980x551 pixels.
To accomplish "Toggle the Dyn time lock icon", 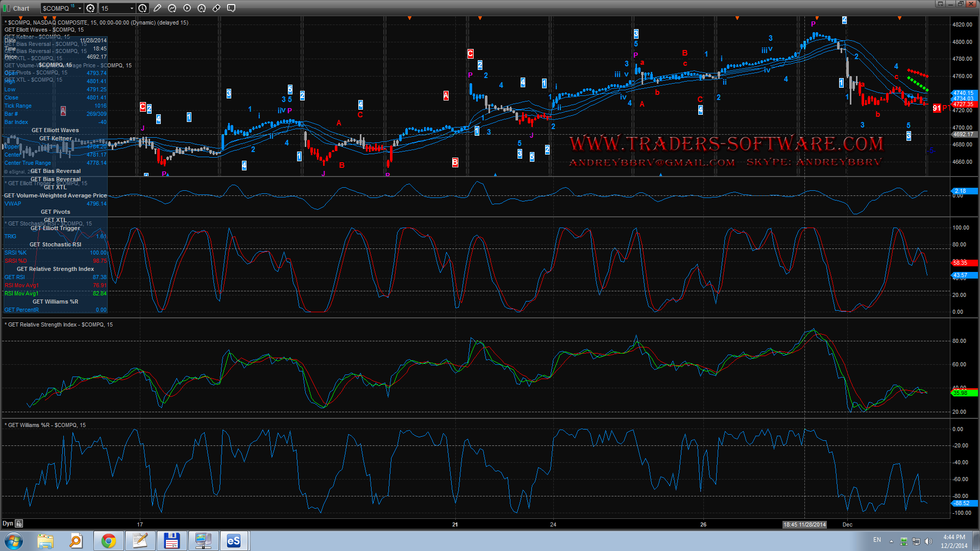I will (x=19, y=523).
